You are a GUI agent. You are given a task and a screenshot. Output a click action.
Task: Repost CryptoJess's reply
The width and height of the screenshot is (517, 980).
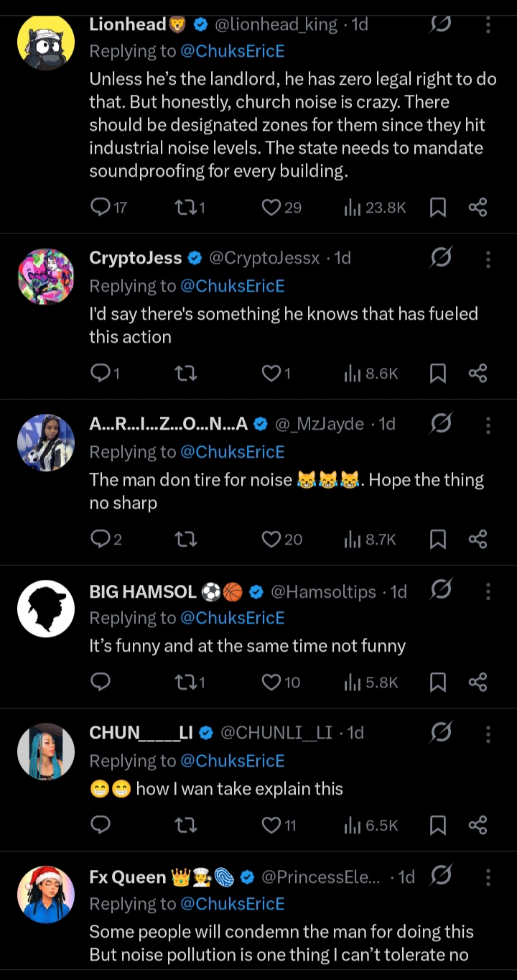click(x=186, y=373)
